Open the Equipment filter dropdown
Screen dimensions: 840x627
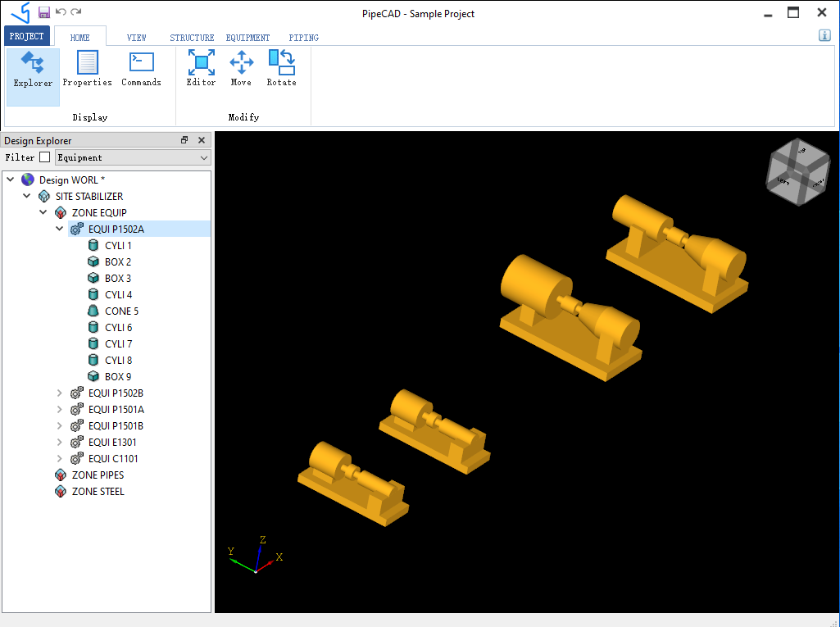click(x=133, y=157)
